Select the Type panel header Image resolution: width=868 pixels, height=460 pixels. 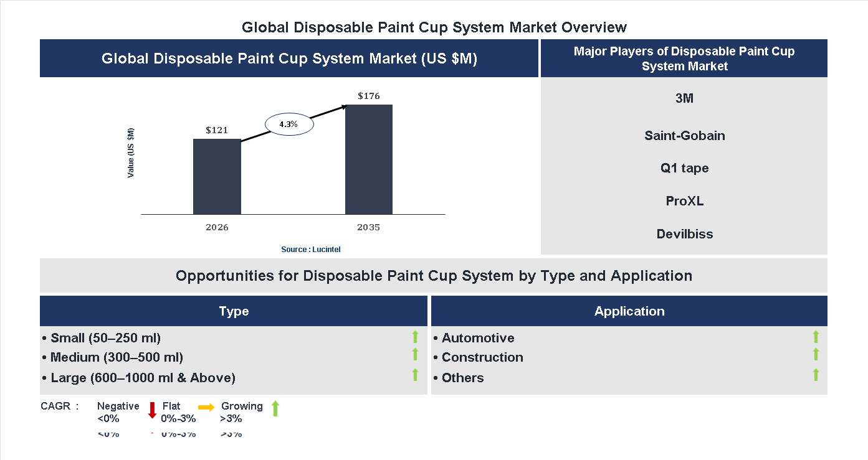[234, 311]
